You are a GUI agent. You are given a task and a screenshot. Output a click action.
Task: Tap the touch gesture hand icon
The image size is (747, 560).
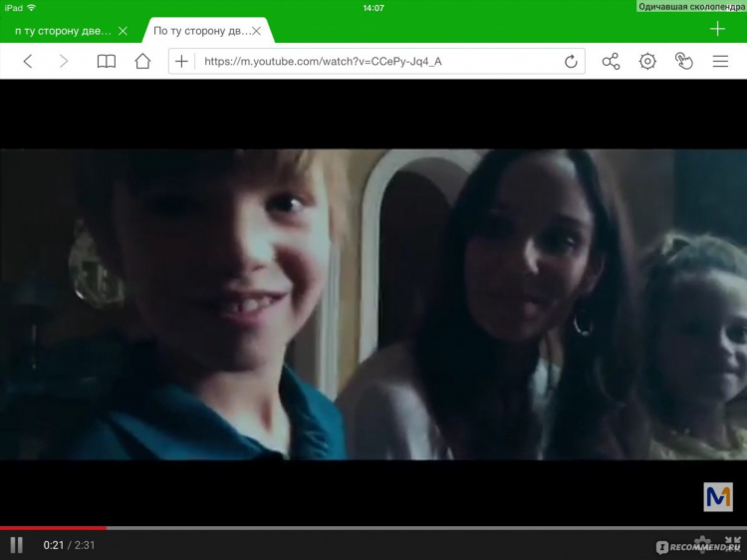pos(684,62)
